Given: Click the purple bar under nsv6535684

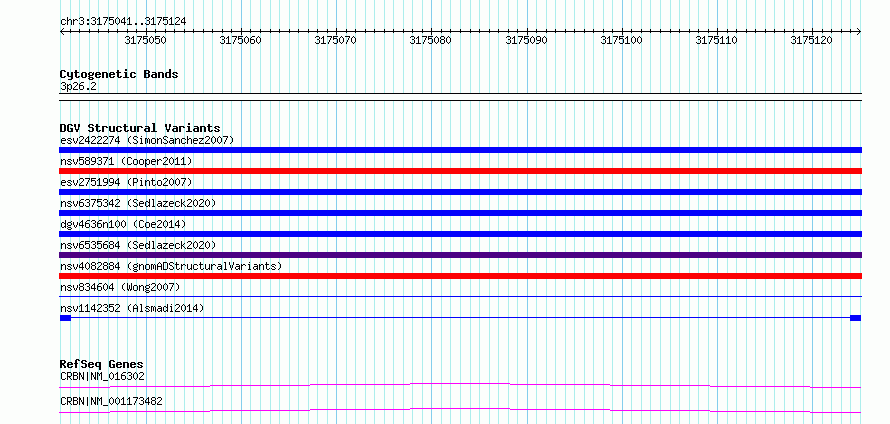Looking at the screenshot, I should coord(460,255).
